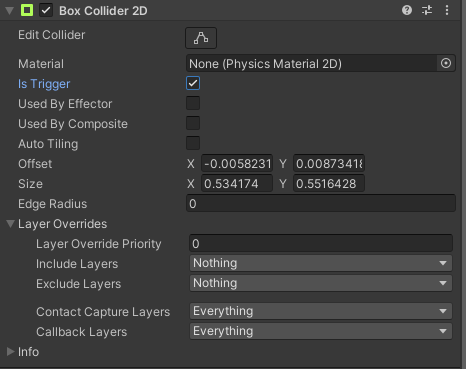This screenshot has height=369, width=466.
Task: Click the green Box Collider 2D component icon
Action: (27, 10)
